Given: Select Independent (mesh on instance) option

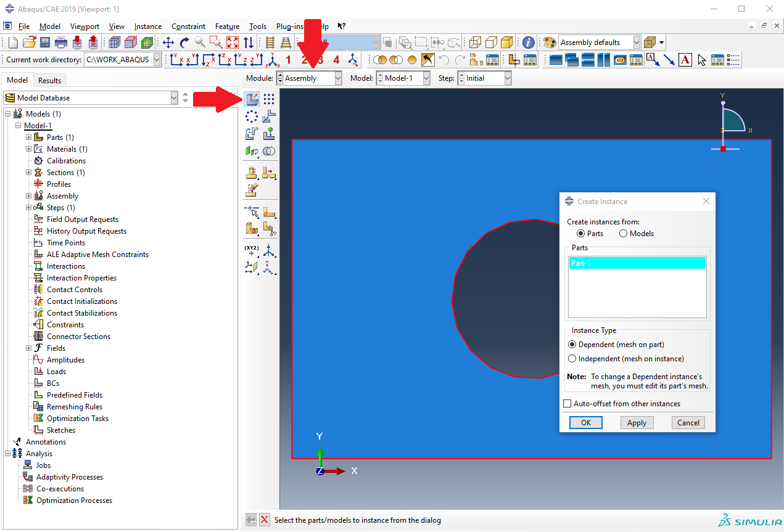Looking at the screenshot, I should click(x=572, y=359).
